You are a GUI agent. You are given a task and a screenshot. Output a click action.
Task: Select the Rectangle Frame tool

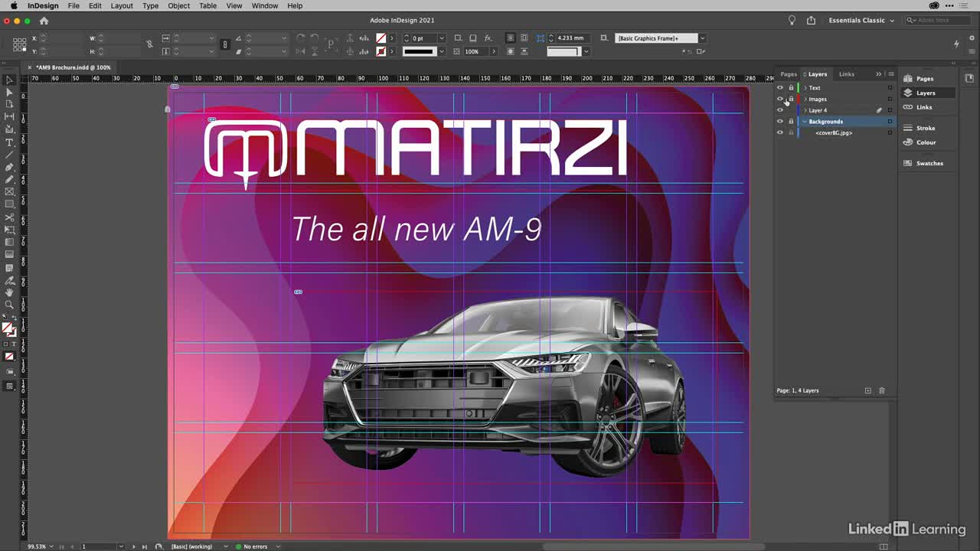pyautogui.click(x=9, y=192)
